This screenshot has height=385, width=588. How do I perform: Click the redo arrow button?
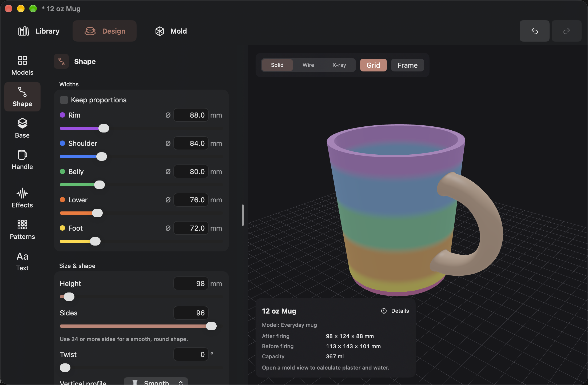click(566, 31)
